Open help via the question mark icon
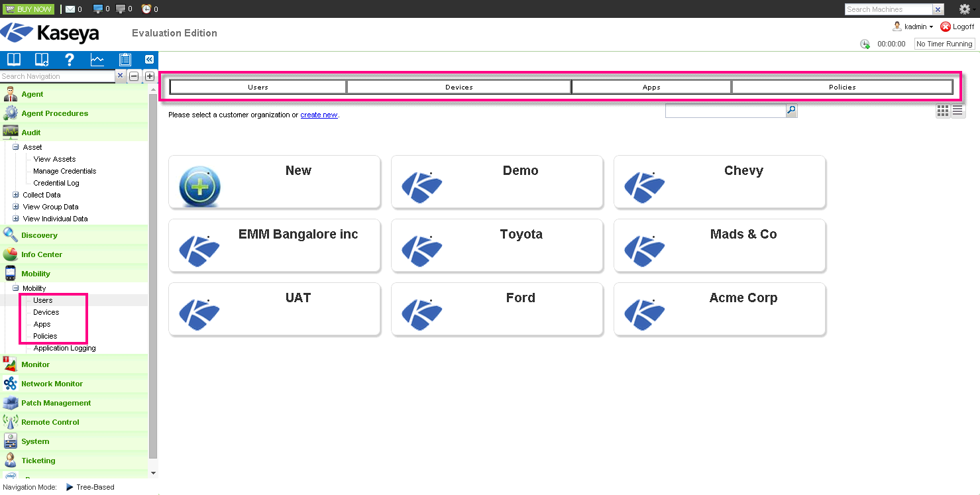The height and width of the screenshot is (495, 980). [x=70, y=60]
